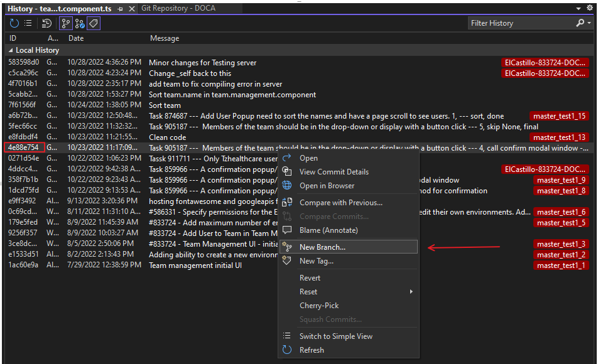Viewport: 598px width, 364px height.
Task: Choose New Branch... in the context menu
Action: [349, 247]
